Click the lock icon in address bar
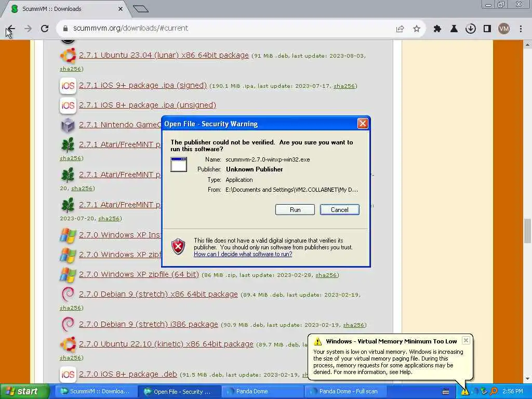The height and width of the screenshot is (399, 532). [65, 29]
